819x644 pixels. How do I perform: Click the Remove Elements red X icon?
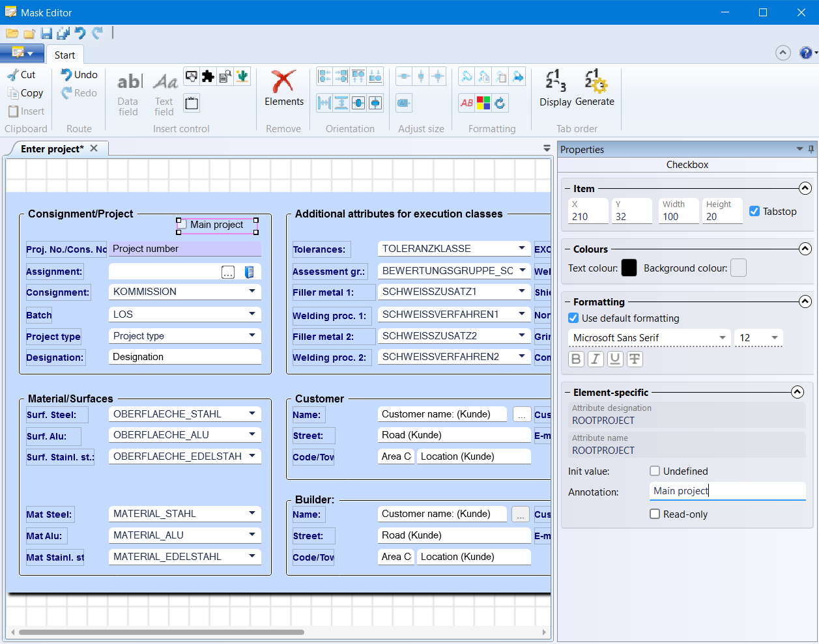click(x=283, y=82)
